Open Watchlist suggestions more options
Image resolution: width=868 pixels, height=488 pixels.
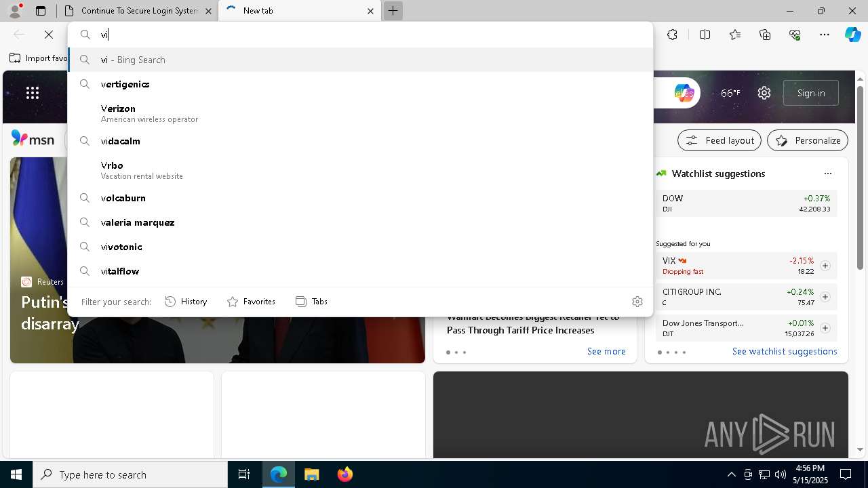point(827,174)
